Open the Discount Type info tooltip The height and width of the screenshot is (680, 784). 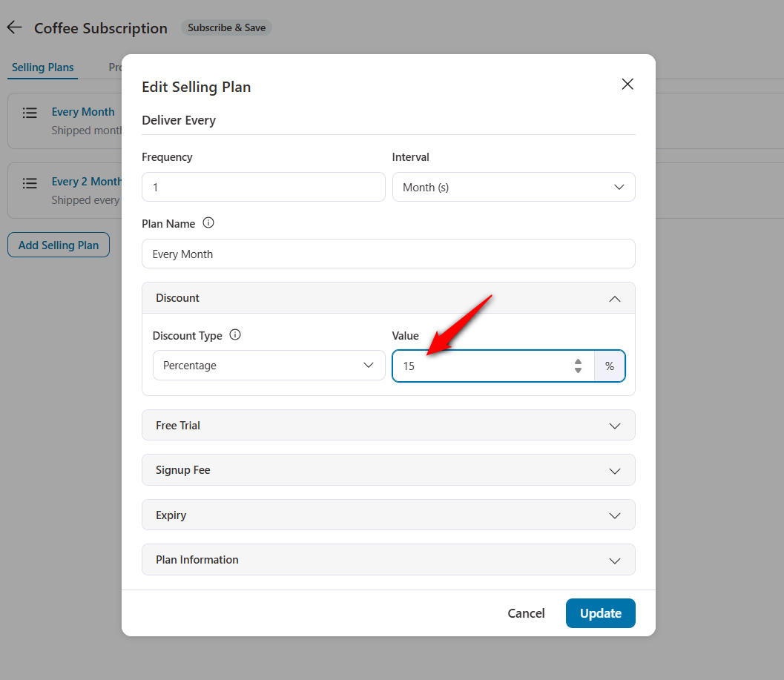(x=235, y=334)
